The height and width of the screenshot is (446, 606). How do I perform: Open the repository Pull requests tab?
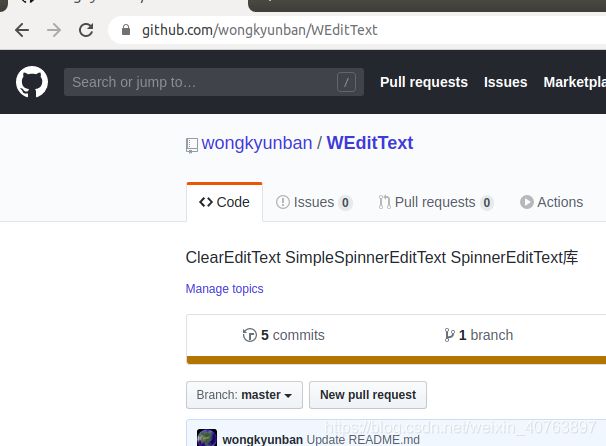click(x=436, y=202)
